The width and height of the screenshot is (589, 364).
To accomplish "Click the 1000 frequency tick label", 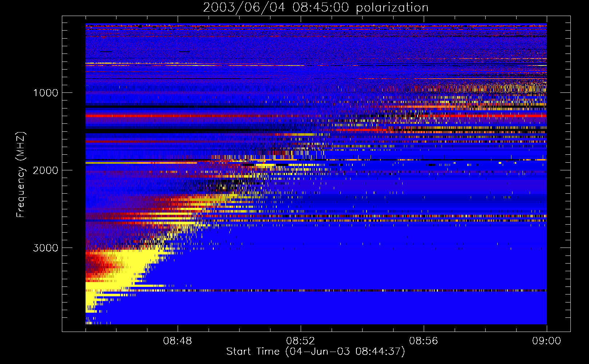I will 46,93.
